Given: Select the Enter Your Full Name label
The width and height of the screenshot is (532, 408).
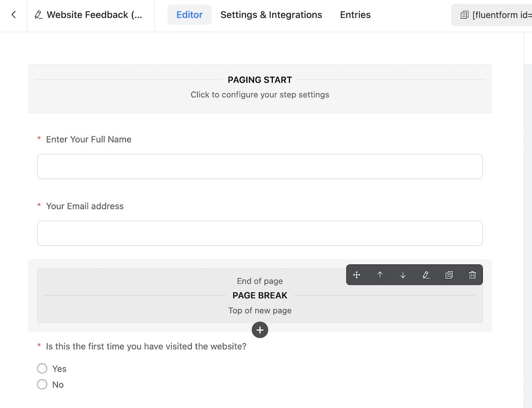Looking at the screenshot, I should point(89,140).
